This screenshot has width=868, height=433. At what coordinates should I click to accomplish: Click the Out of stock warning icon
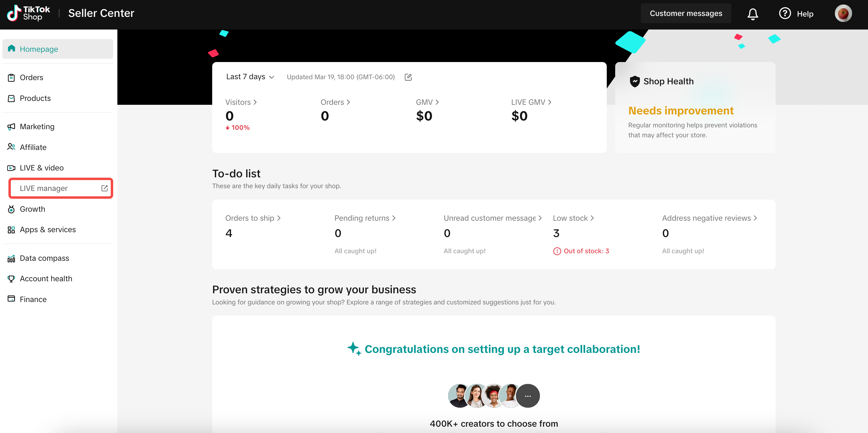pyautogui.click(x=557, y=251)
